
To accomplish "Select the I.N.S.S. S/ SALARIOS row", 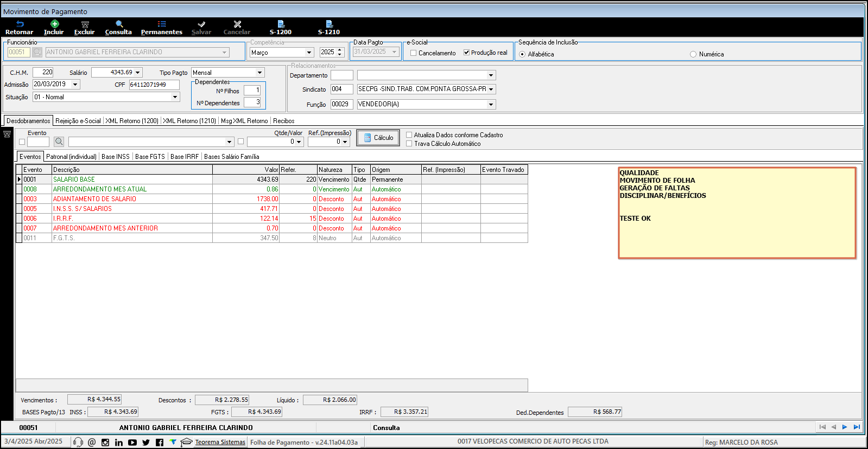I will (x=272, y=209).
